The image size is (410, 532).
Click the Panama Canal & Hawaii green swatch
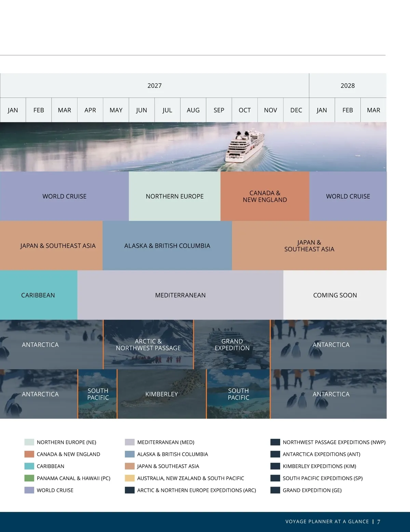[x=29, y=478]
